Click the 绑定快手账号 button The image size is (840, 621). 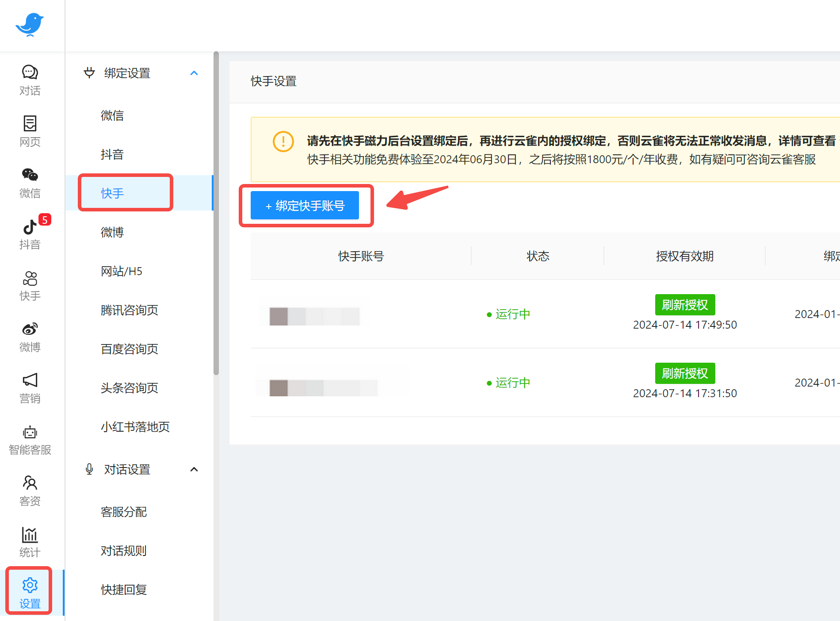point(305,206)
